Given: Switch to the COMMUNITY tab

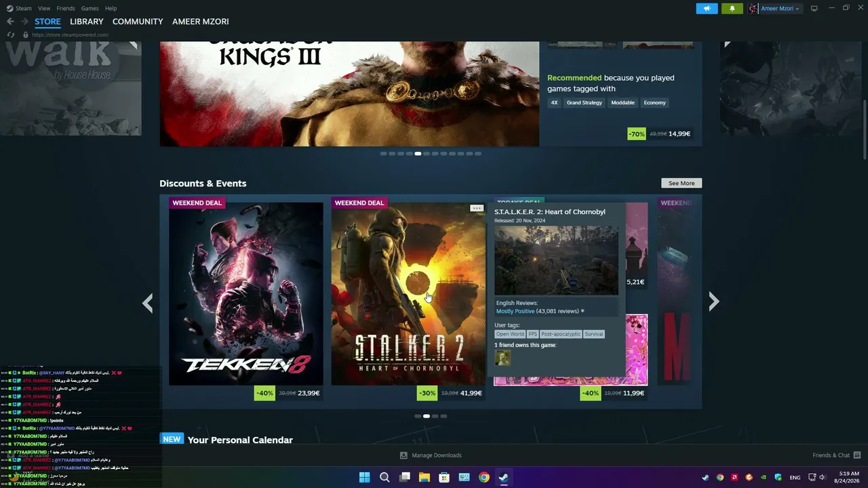Looking at the screenshot, I should point(138,22).
